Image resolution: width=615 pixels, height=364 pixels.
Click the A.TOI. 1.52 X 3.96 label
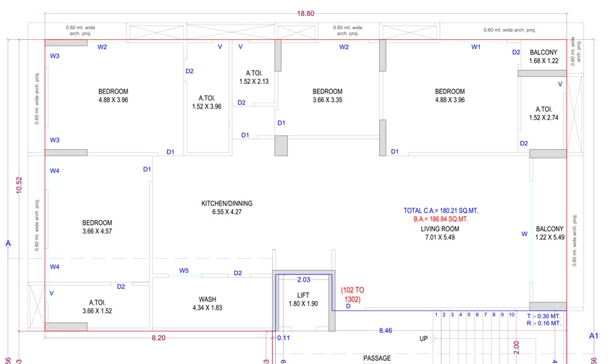click(x=206, y=102)
